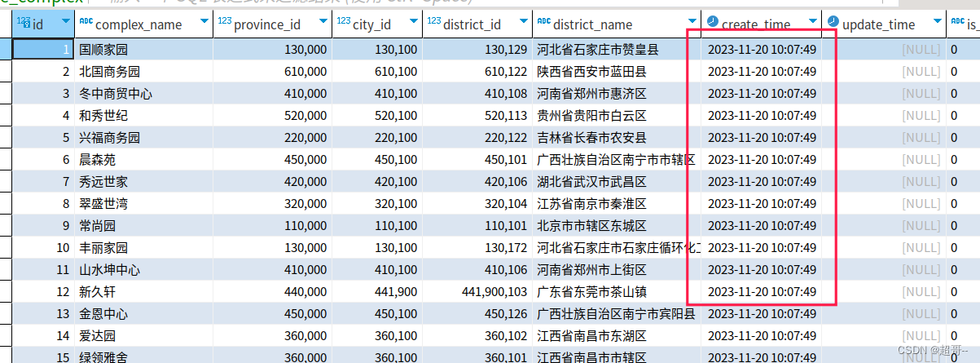Select province_id cell 110,000
Screen dimensions: 980x363
click(x=272, y=226)
